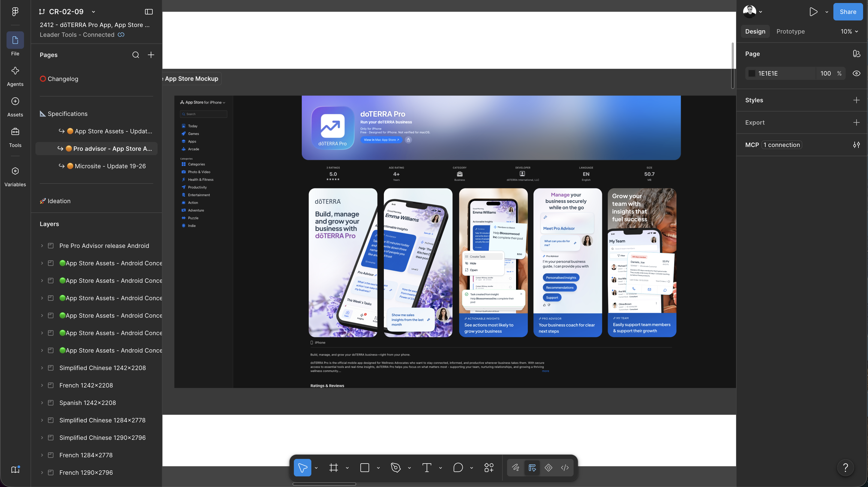Add a new page with plus icon
This screenshot has height=487, width=868.
tap(151, 55)
